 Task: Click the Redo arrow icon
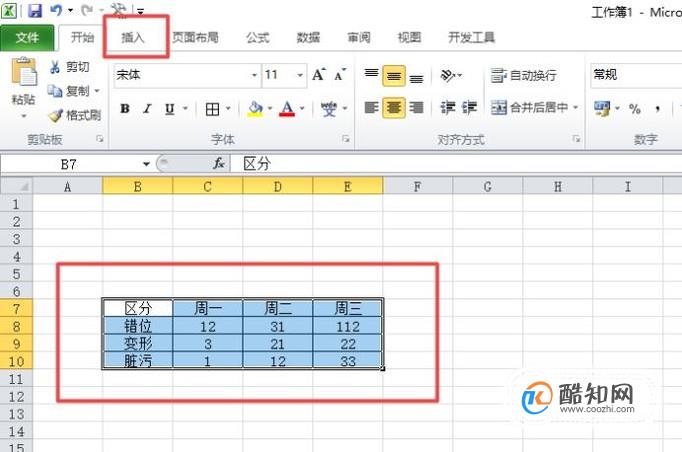pos(87,10)
